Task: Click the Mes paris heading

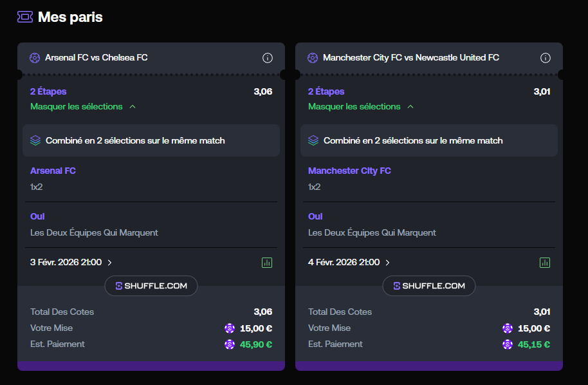Action: pos(70,17)
